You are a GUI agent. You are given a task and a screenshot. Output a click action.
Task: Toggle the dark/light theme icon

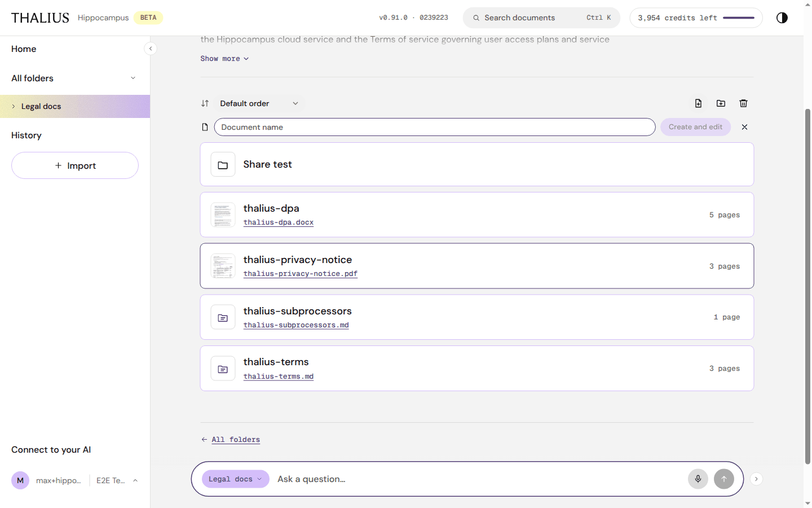click(782, 17)
